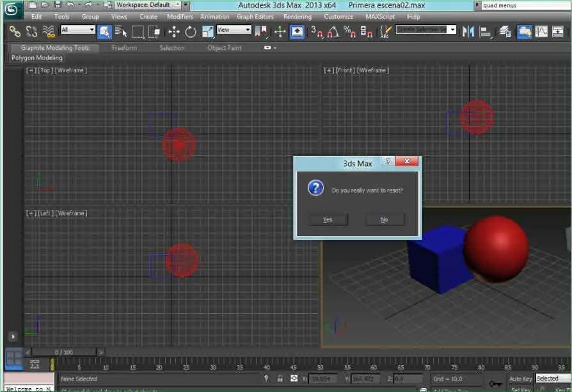Save the scene with the floppy icon
Screen dimensions: 572x392
click(58, 5)
